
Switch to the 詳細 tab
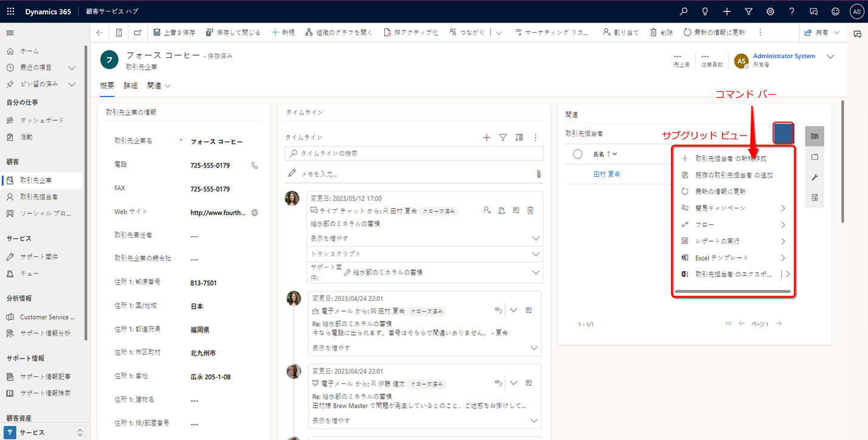tap(131, 86)
